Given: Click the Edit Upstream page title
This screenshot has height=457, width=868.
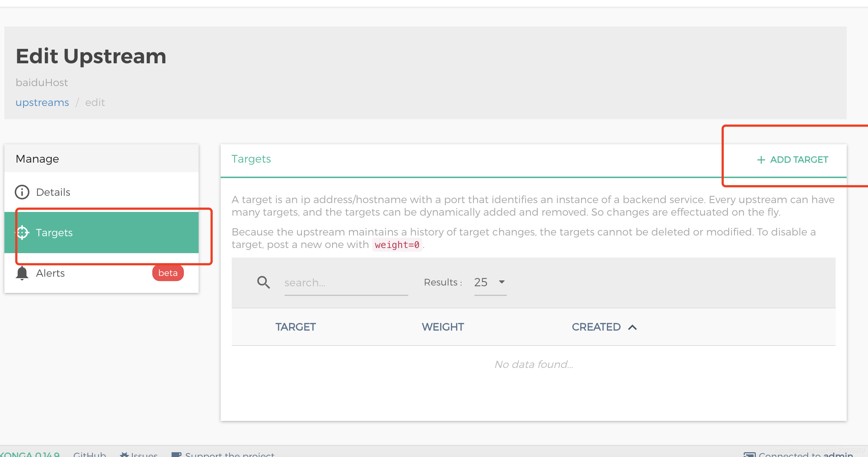Looking at the screenshot, I should click(x=91, y=56).
